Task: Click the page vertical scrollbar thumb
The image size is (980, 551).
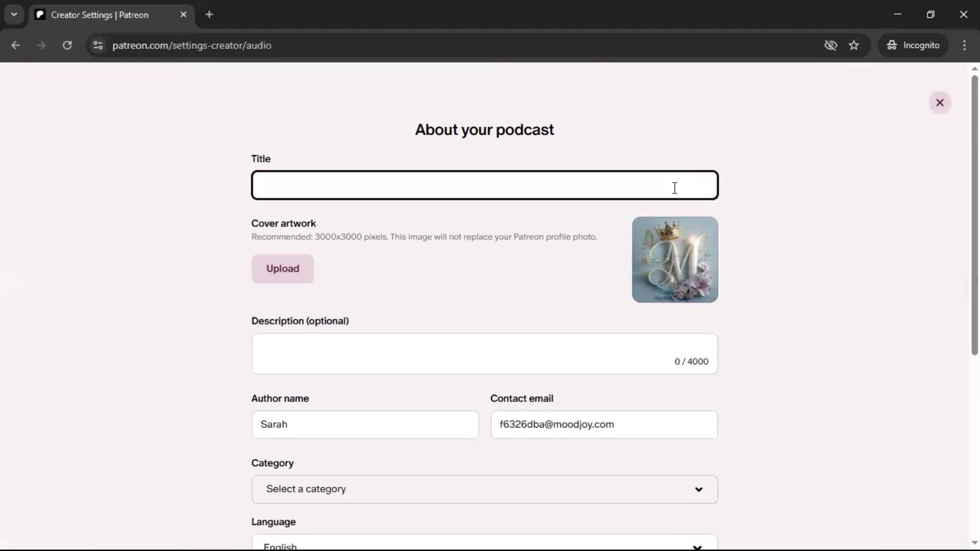Action: [x=974, y=215]
